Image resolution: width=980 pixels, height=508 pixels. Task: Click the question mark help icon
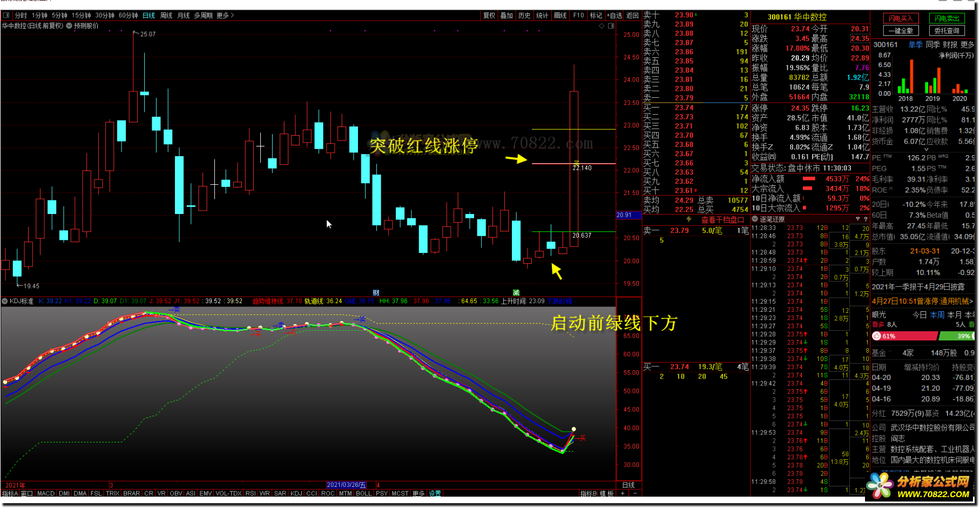(x=866, y=219)
